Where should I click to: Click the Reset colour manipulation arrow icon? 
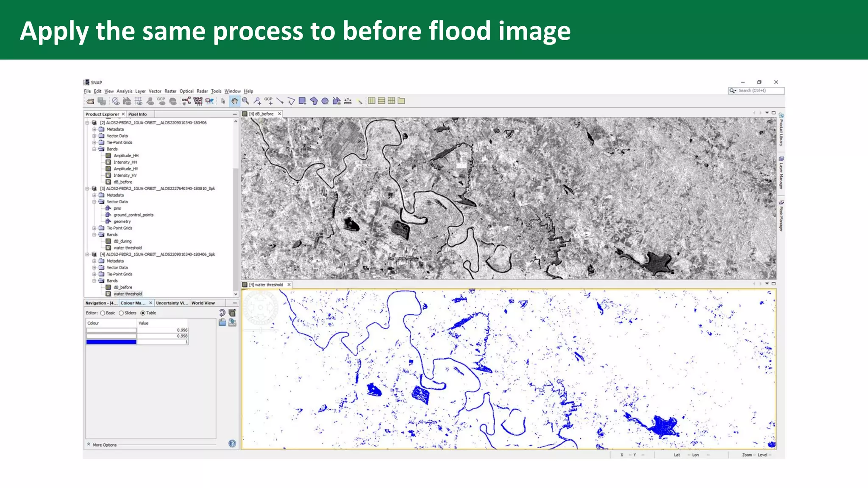pos(222,313)
